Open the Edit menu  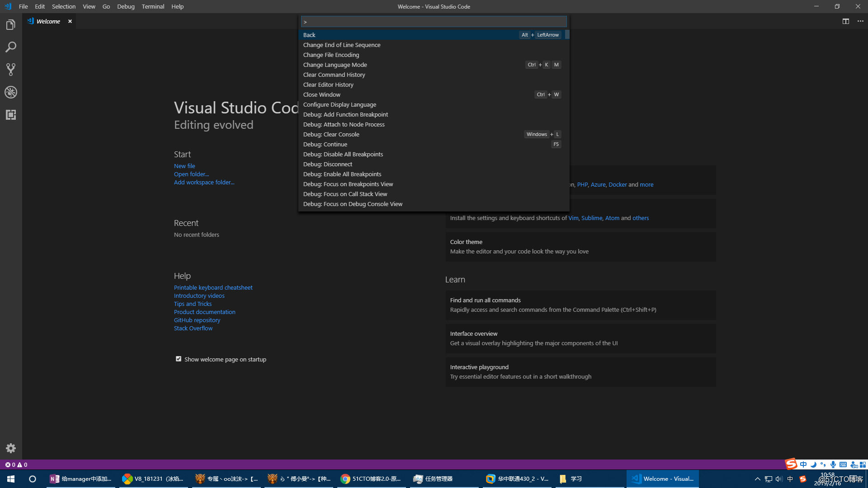click(x=40, y=6)
